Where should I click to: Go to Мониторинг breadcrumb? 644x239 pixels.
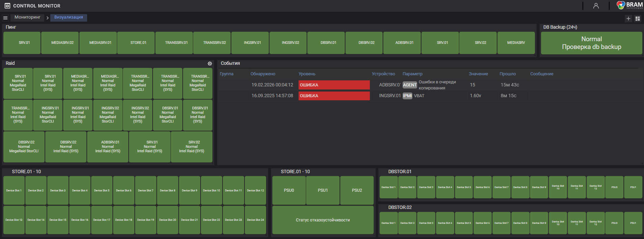(27, 17)
